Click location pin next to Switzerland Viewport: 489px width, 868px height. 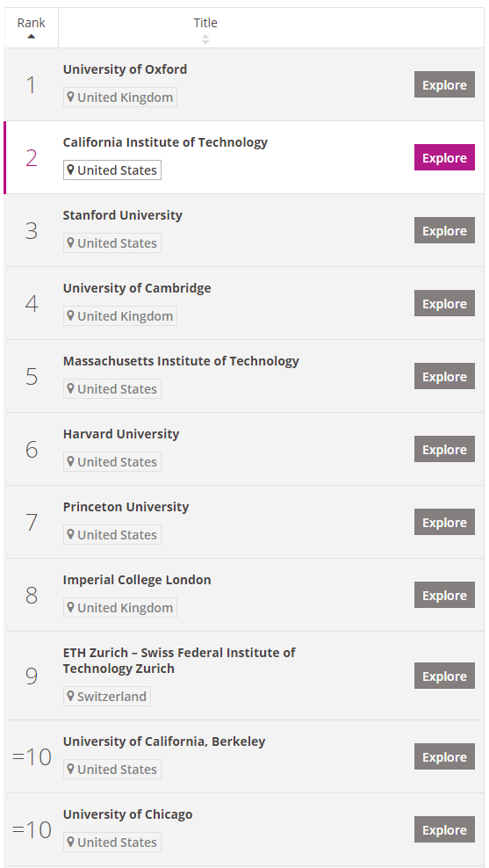(x=70, y=696)
